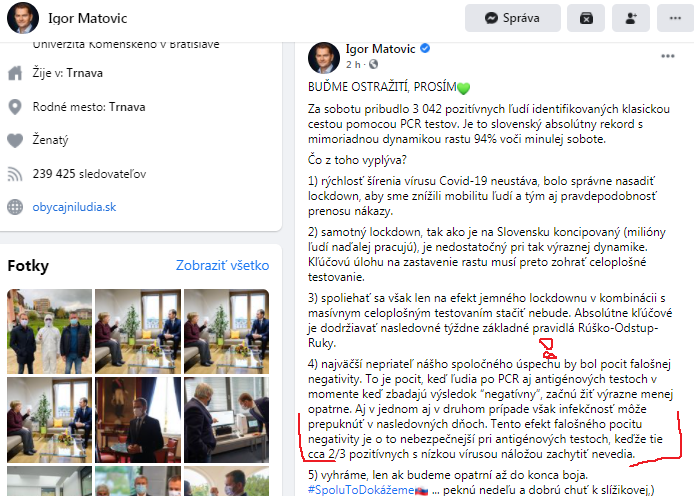Click the globe icon beside the website link
The image size is (694, 496).
(x=15, y=207)
